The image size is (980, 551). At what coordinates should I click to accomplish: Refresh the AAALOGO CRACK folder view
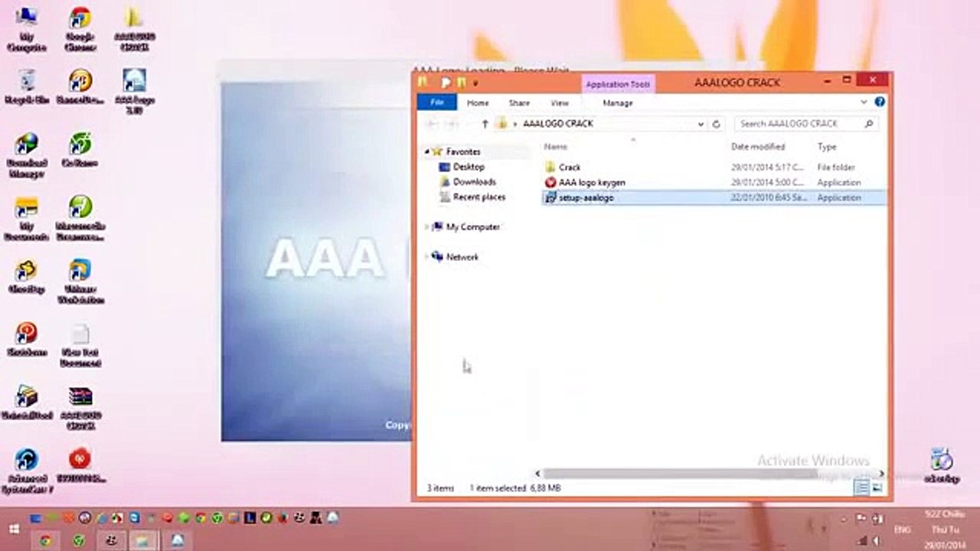pyautogui.click(x=717, y=123)
